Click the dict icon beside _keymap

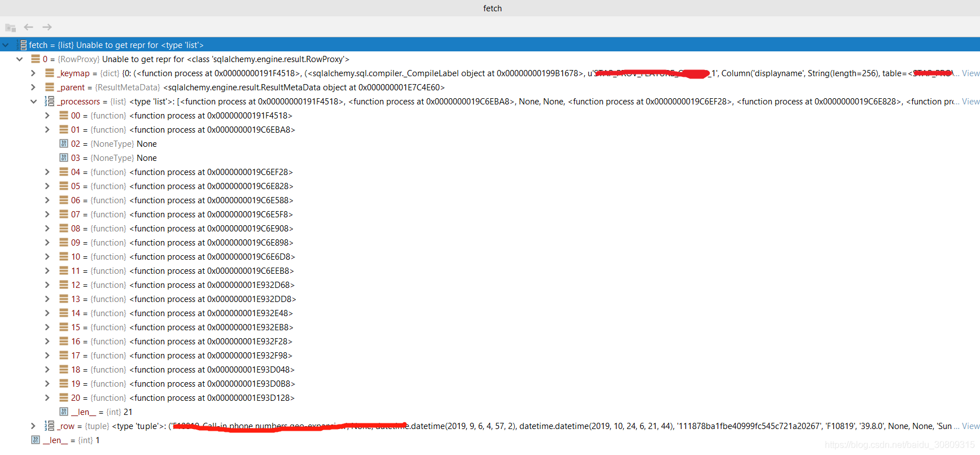point(50,73)
